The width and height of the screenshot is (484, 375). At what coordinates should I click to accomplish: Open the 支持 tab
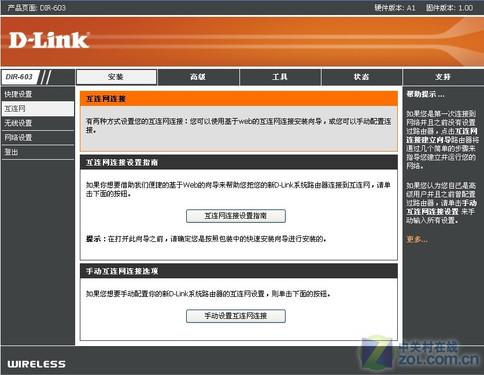tap(443, 77)
